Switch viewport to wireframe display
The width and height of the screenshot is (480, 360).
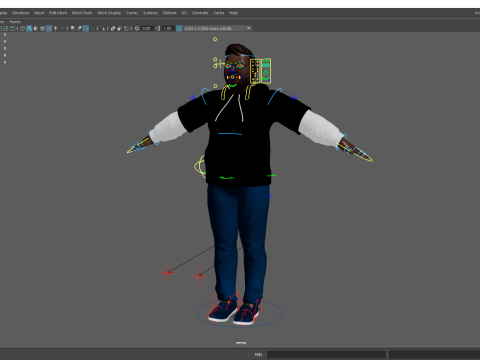22,28
